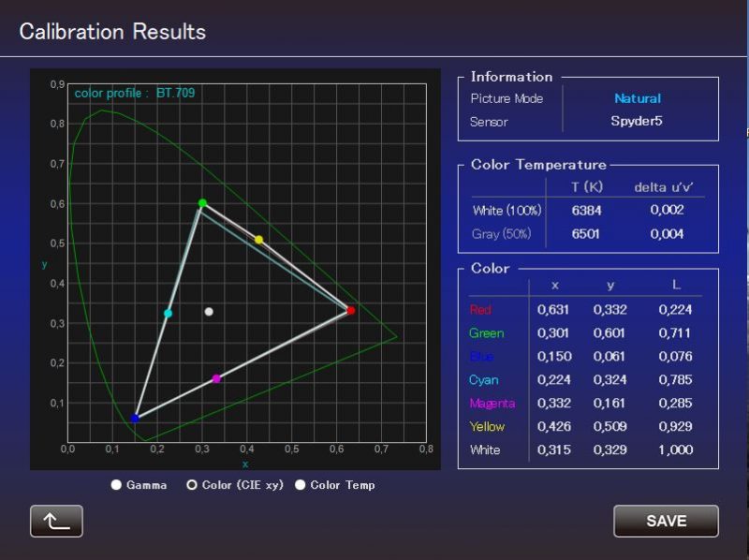Click the Spyder5 sensor value

coord(637,122)
